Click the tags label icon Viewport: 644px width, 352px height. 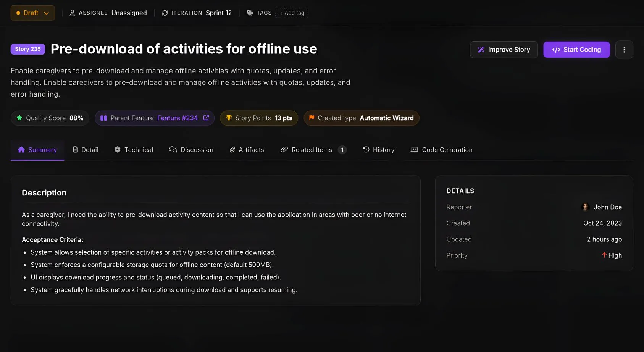[x=250, y=13]
